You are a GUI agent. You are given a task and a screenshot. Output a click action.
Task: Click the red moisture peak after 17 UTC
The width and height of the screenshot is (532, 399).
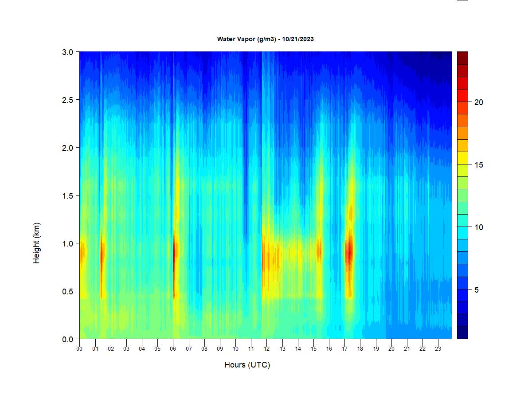(x=349, y=253)
